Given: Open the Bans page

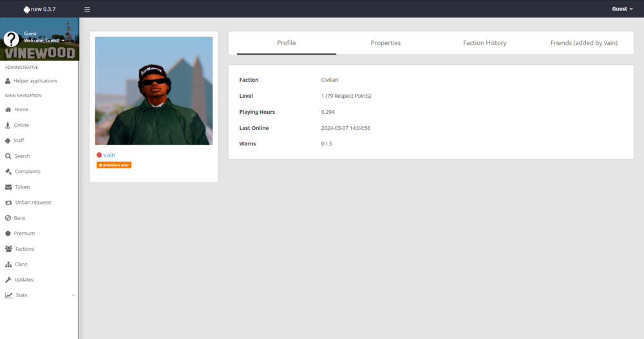Looking at the screenshot, I should 19,218.
